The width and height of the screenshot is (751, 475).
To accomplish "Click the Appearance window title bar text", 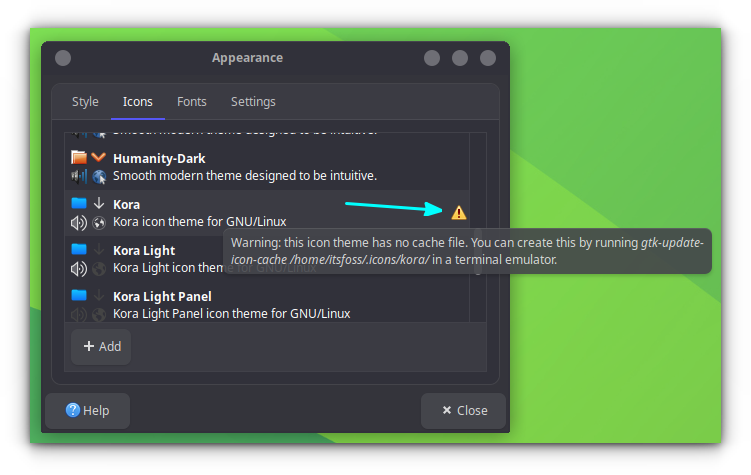I will [x=248, y=58].
